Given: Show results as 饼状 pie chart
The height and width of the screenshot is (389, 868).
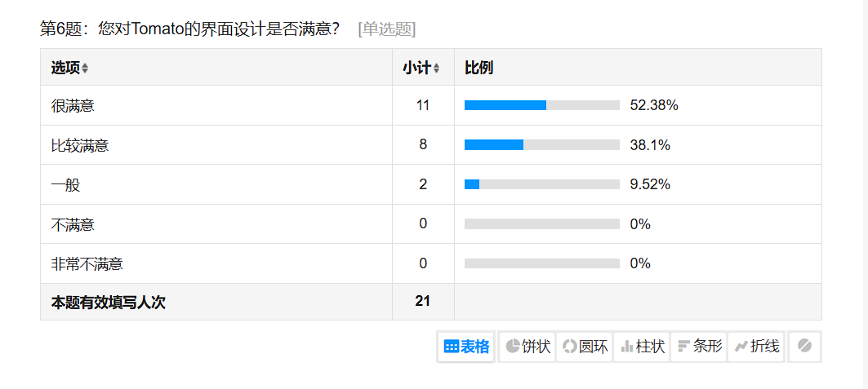Looking at the screenshot, I should pos(527,347).
